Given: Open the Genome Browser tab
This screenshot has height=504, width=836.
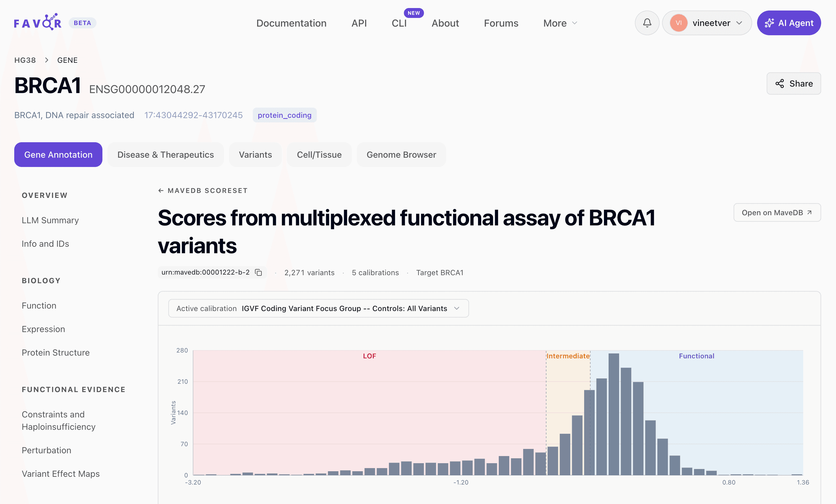Looking at the screenshot, I should [401, 155].
